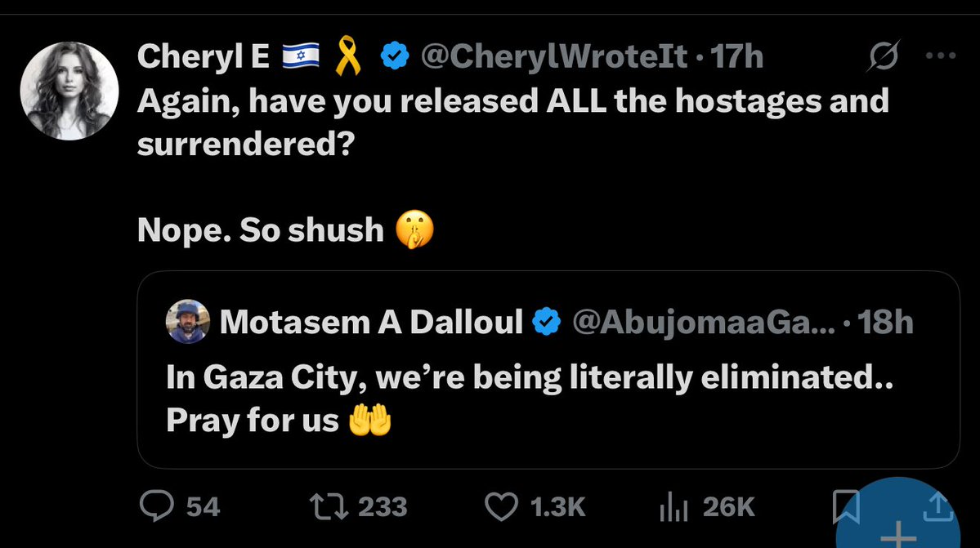Viewport: 980px width, 548px height.
Task: Open Motasem A Dalloul's name link
Action: coord(371,323)
